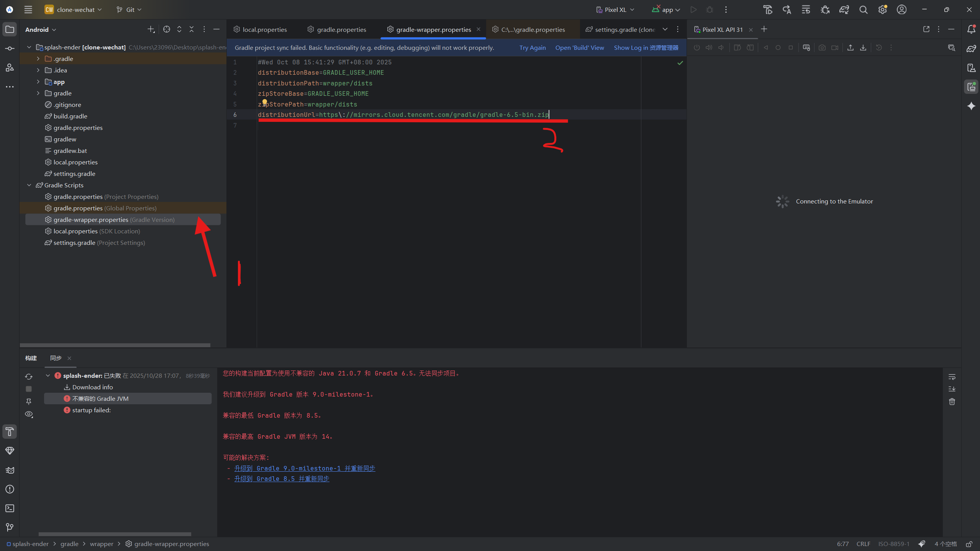
Task: Toggle the read-only lock in status bar
Action: point(969,544)
